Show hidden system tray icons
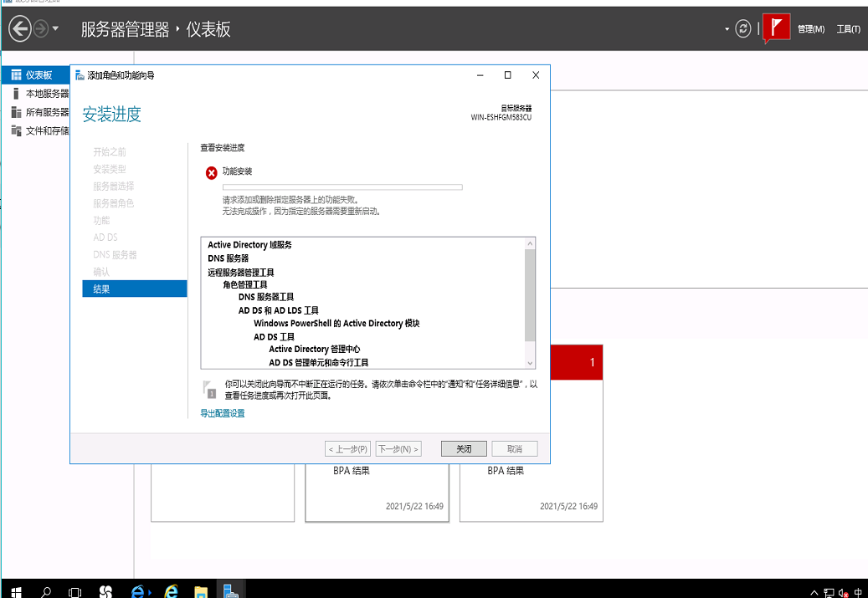Screen dimensions: 868x598 pos(814,592)
